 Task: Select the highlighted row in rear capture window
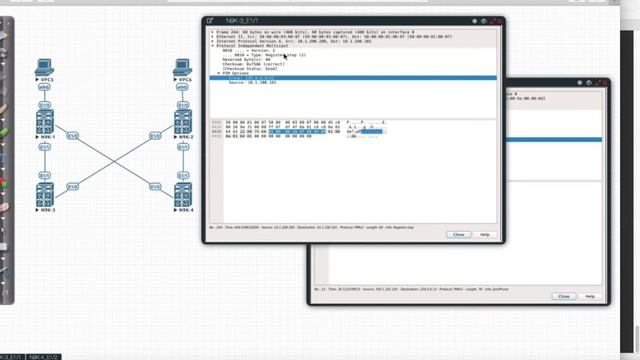tap(554, 140)
